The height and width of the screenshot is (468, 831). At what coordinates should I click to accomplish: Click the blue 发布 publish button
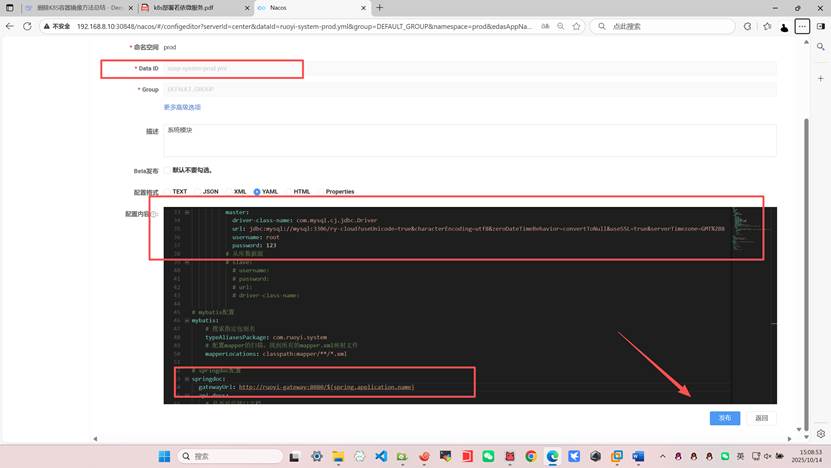tap(724, 418)
